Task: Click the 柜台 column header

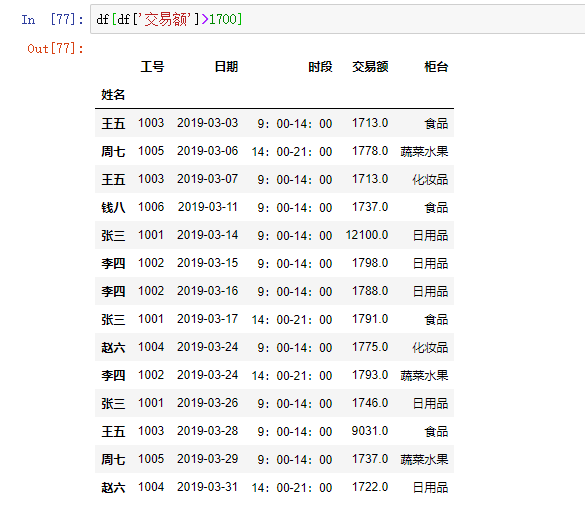Action: (x=436, y=67)
